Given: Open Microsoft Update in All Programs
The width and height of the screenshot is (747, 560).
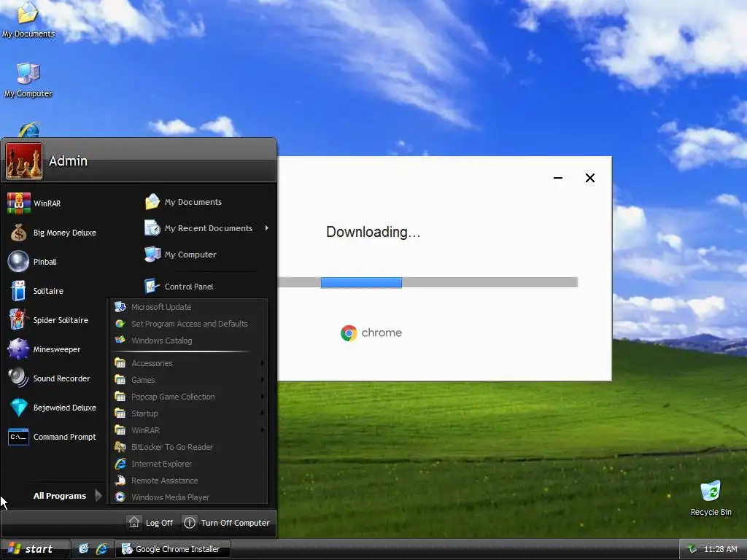Looking at the screenshot, I should [x=153, y=307].
